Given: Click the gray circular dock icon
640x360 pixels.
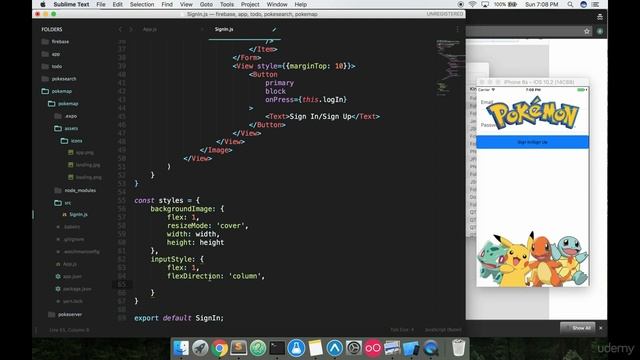Looking at the screenshot, I should pyautogui.click(x=353, y=348).
